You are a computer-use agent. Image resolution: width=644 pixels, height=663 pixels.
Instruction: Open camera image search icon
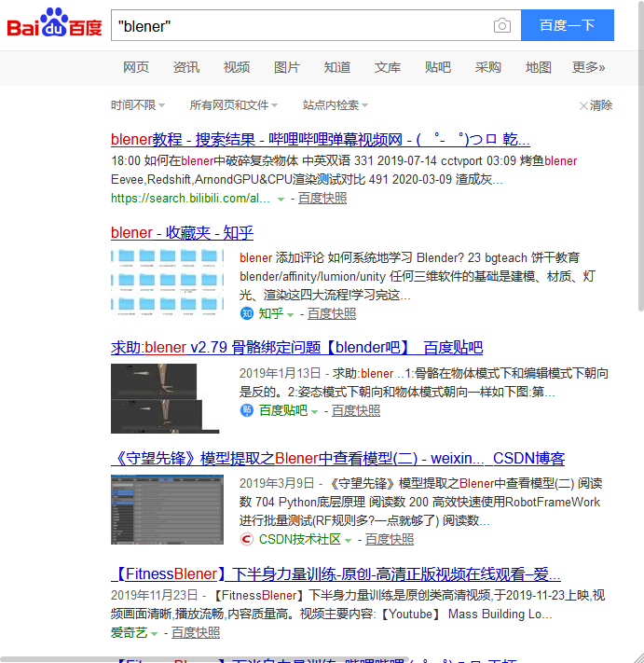[502, 25]
